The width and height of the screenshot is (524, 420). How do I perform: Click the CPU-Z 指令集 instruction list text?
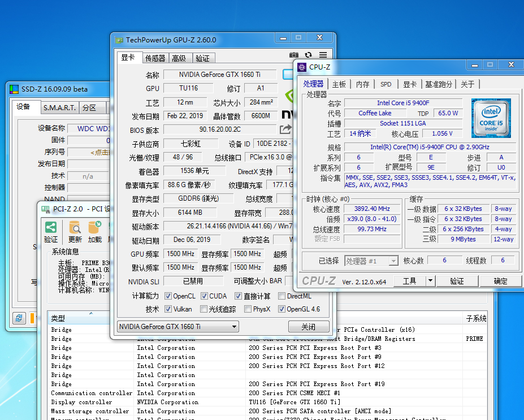point(430,181)
